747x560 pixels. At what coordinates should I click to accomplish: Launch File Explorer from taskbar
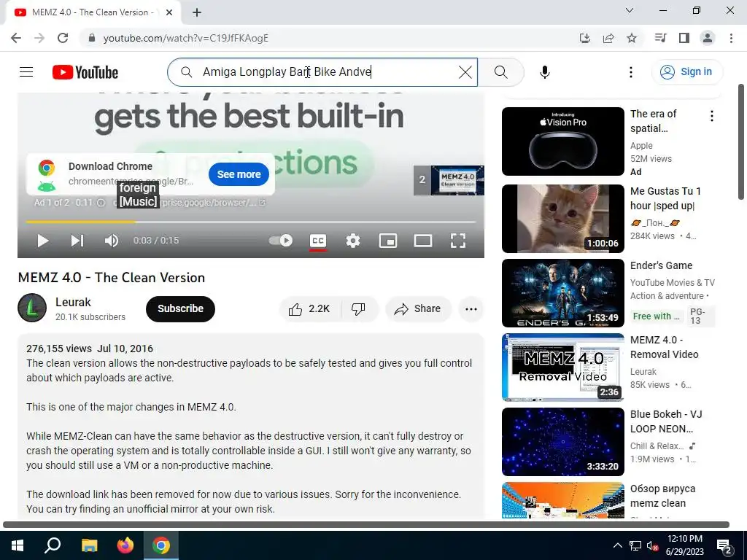tap(89, 545)
